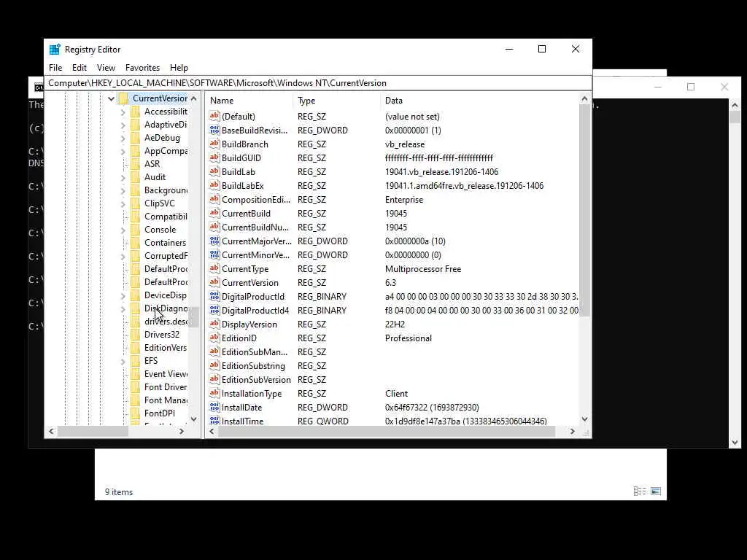Open the File menu
Image resolution: width=747 pixels, height=560 pixels.
coord(55,68)
